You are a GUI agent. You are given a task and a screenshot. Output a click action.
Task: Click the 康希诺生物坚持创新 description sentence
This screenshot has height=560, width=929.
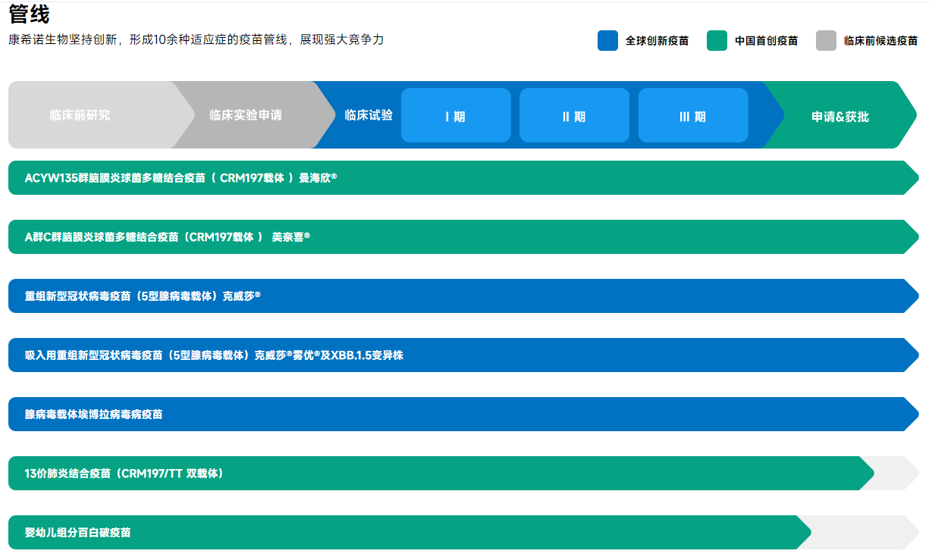[196, 39]
